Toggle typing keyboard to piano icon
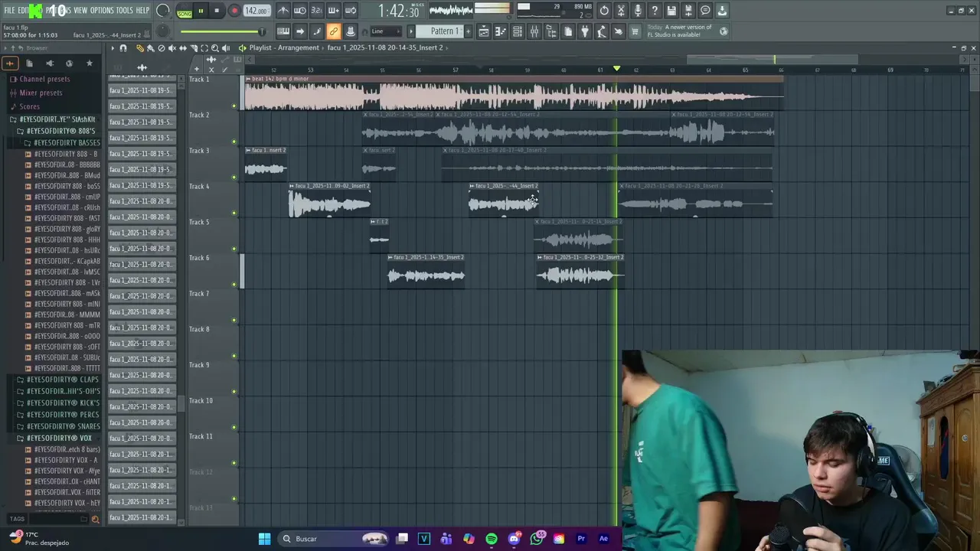The image size is (980, 551). click(283, 31)
